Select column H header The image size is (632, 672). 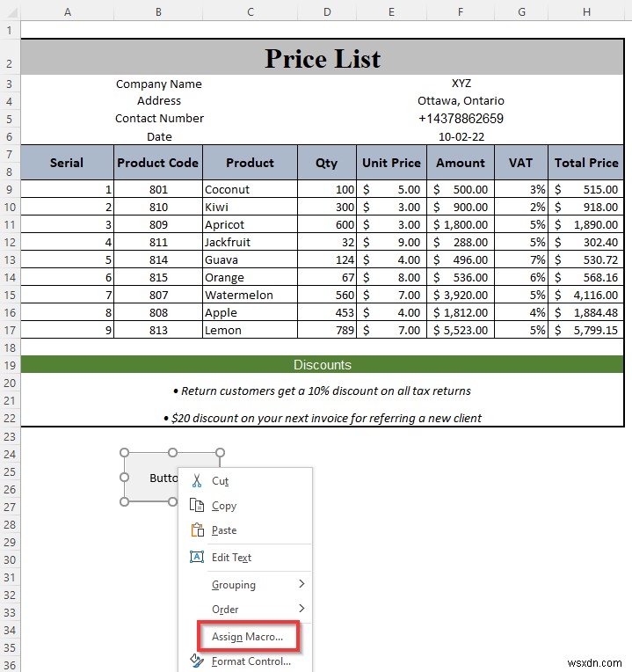(x=586, y=12)
